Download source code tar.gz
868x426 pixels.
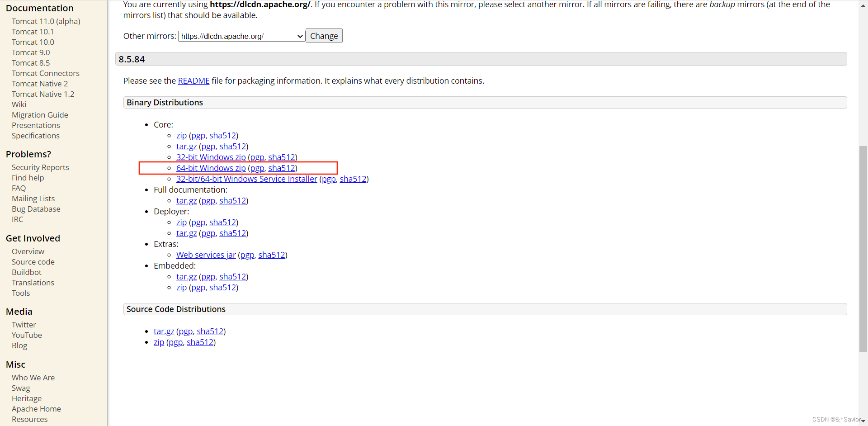(x=164, y=331)
